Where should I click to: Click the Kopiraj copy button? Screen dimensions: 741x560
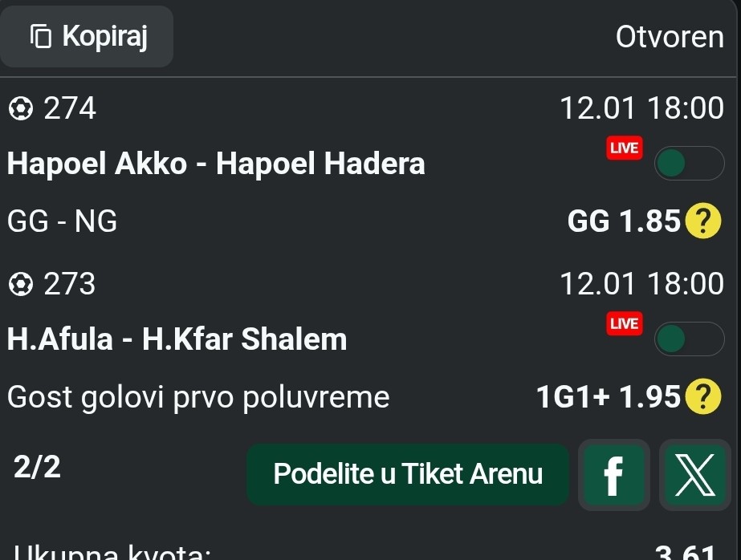pos(88,36)
